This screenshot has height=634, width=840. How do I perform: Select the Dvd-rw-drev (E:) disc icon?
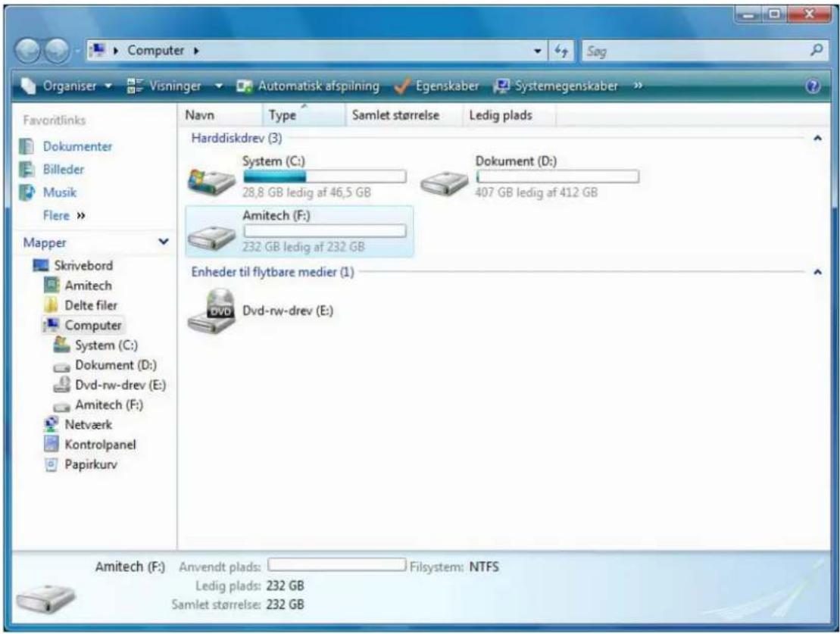(211, 311)
